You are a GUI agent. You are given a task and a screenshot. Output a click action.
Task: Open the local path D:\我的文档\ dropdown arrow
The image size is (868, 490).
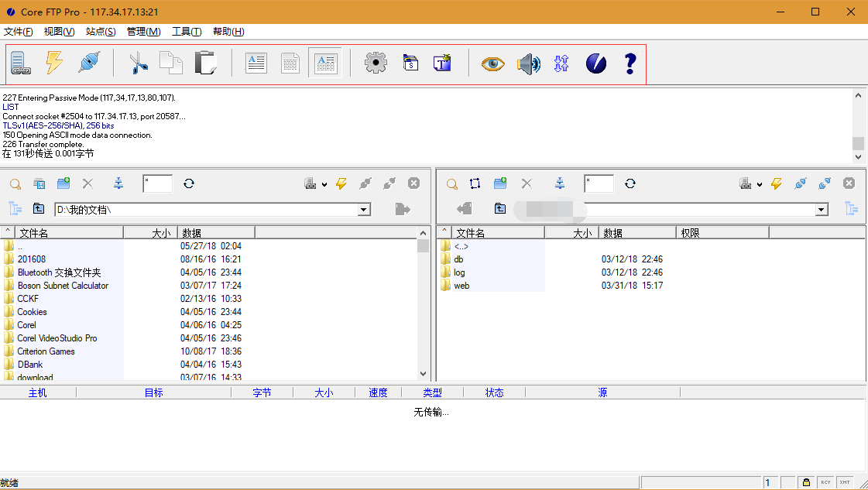364,210
